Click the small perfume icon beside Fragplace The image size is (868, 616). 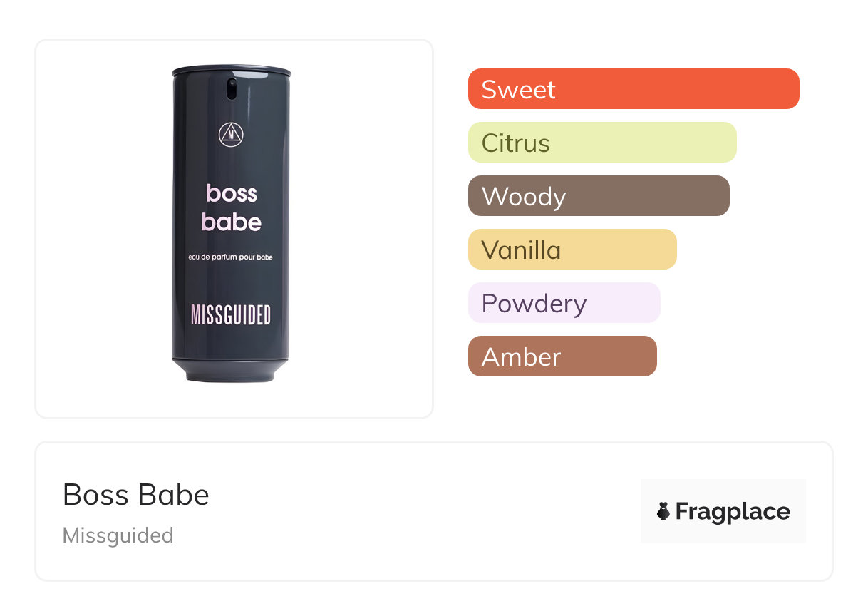click(x=663, y=511)
